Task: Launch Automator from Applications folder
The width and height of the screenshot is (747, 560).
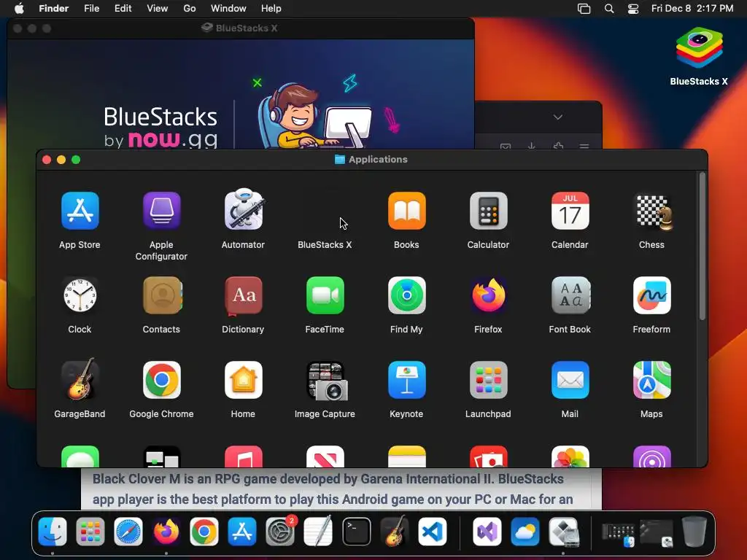Action: click(x=243, y=209)
